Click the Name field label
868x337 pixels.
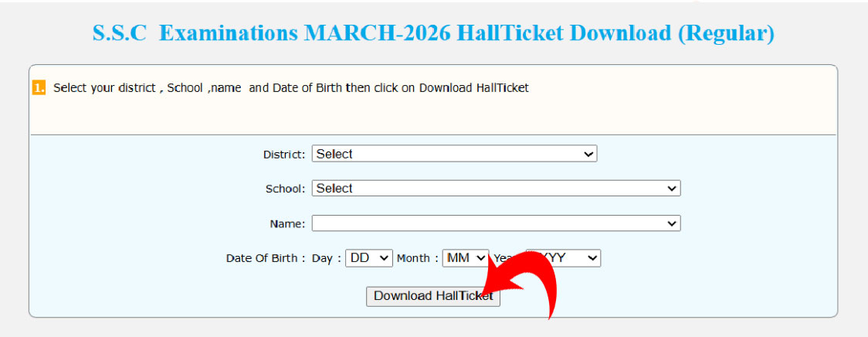coord(287,224)
